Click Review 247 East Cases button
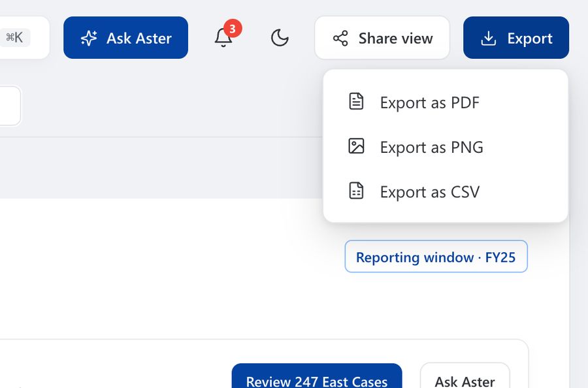588x388 pixels. click(x=317, y=376)
